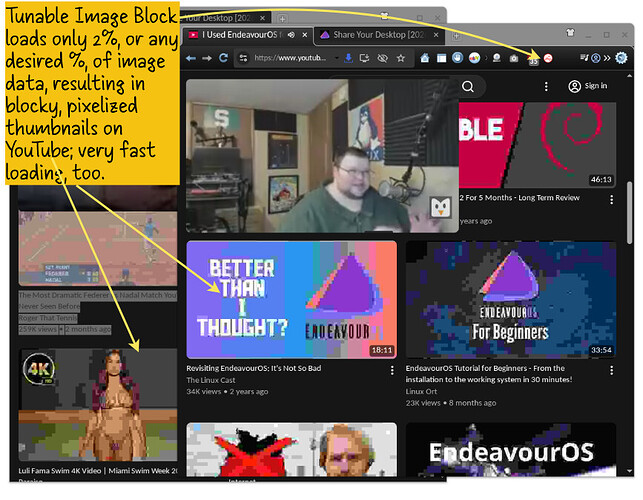The height and width of the screenshot is (500, 643).
Task: Mute audio on the EndeavourOS tab
Action: [x=291, y=35]
